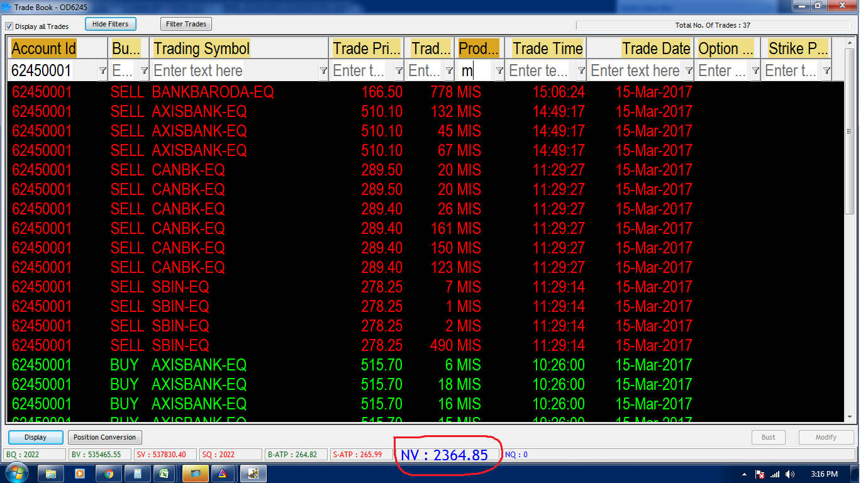
Task: Click the Bust button
Action: pyautogui.click(x=769, y=437)
